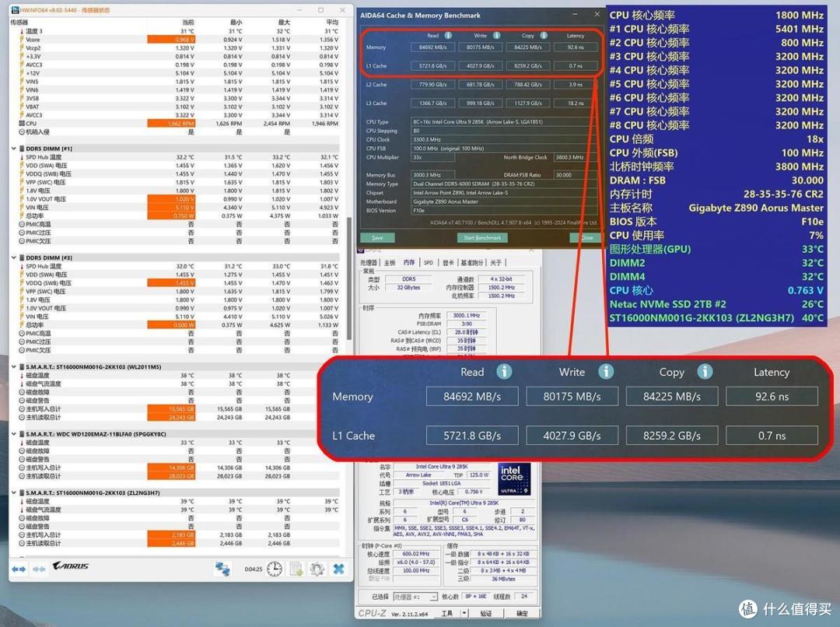Click the fan icon beside the CPU RPM row
840x627 pixels.
[22, 123]
